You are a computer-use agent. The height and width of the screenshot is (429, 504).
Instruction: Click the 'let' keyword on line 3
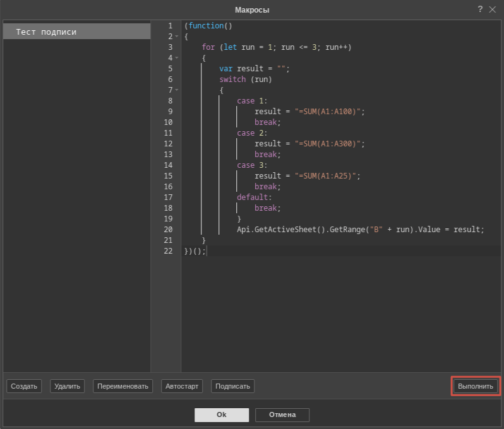click(230, 47)
